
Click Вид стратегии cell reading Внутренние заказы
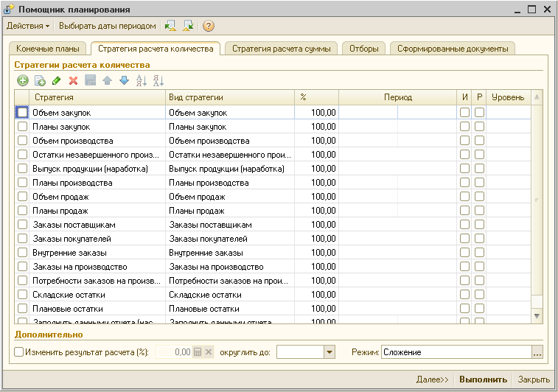click(230, 253)
